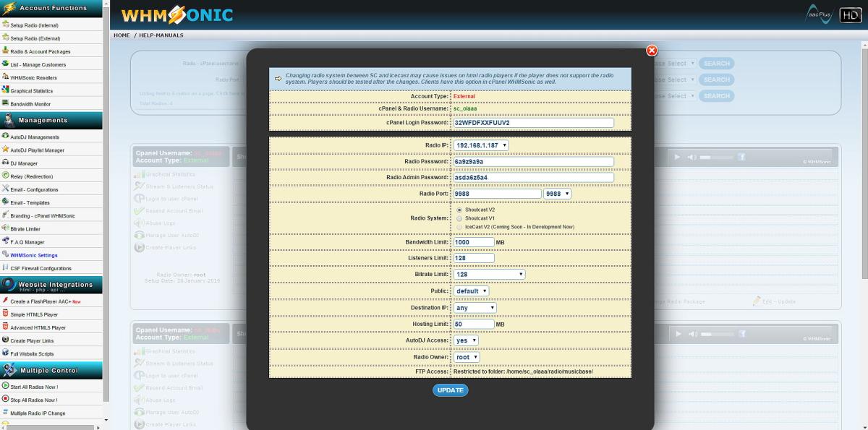The height and width of the screenshot is (430, 868).
Task: Select the Shoutcast V1 radio option
Action: [459, 218]
